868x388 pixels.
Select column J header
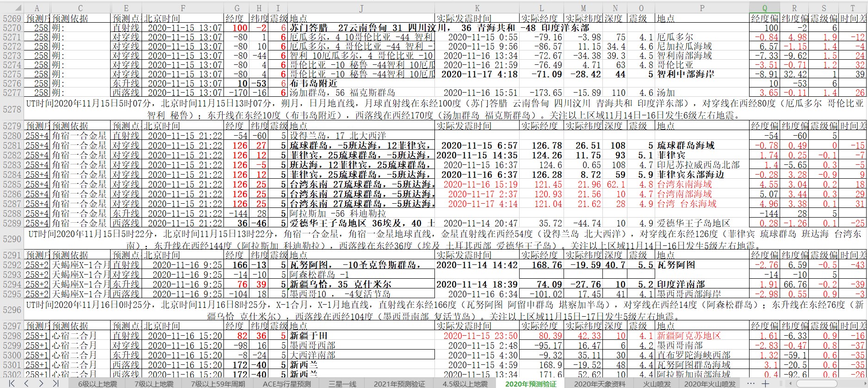click(361, 8)
